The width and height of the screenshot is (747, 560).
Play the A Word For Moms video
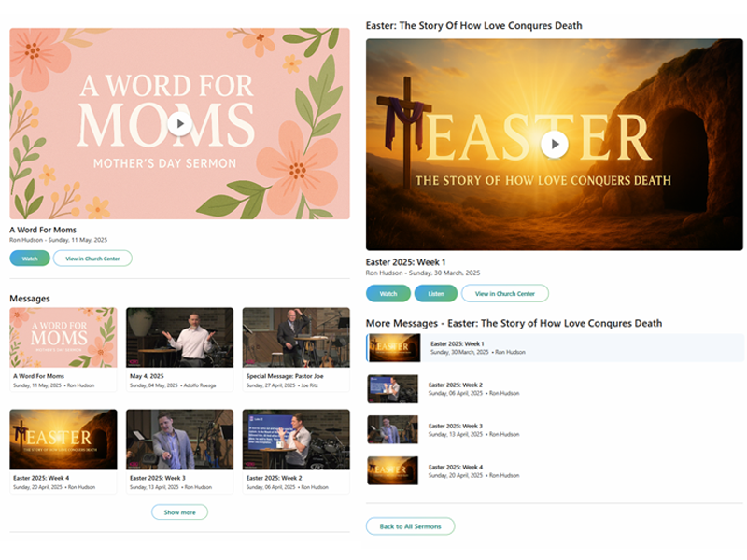[179, 124]
